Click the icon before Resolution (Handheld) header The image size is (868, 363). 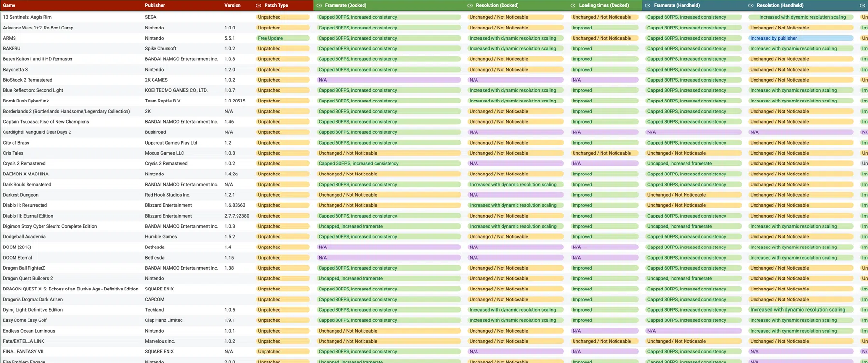point(751,5)
